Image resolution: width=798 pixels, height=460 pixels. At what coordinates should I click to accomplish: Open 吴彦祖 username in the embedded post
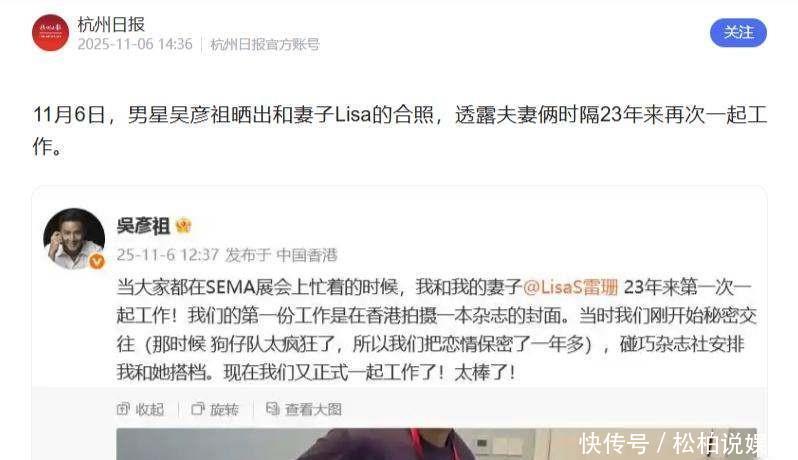coord(143,225)
